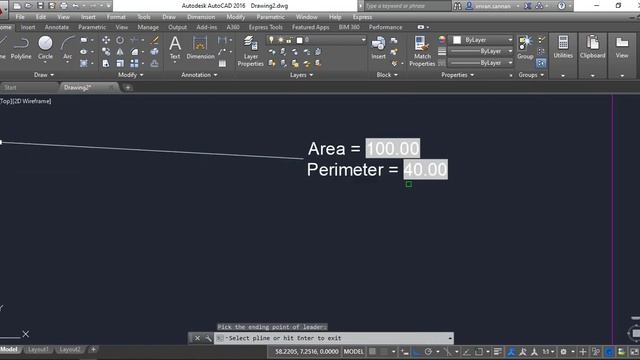This screenshot has width=640, height=360.
Task: Toggle ortho mode in status bar
Action: point(416,351)
